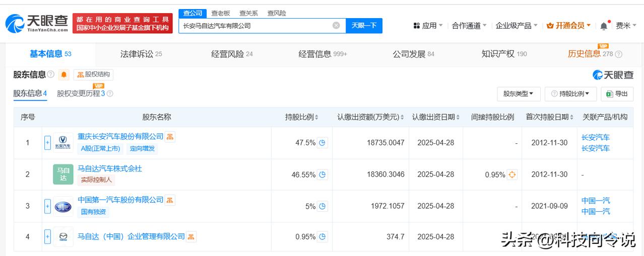Open the 股权结构 equity structure view

pyautogui.click(x=93, y=74)
